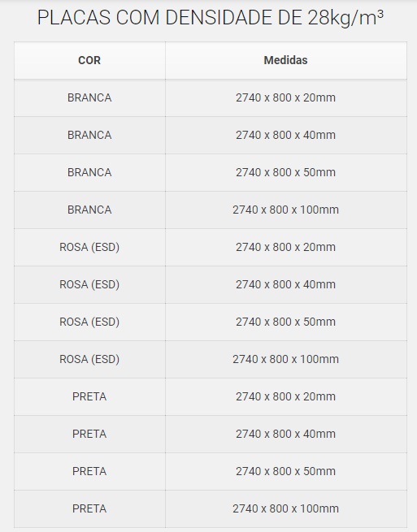Click the COR column header

89,60
